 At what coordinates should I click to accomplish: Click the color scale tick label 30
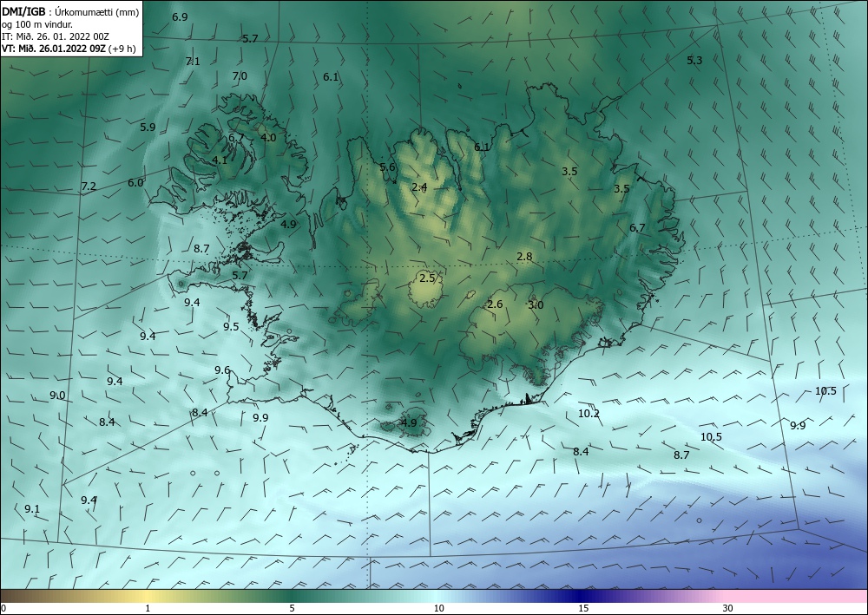click(728, 609)
